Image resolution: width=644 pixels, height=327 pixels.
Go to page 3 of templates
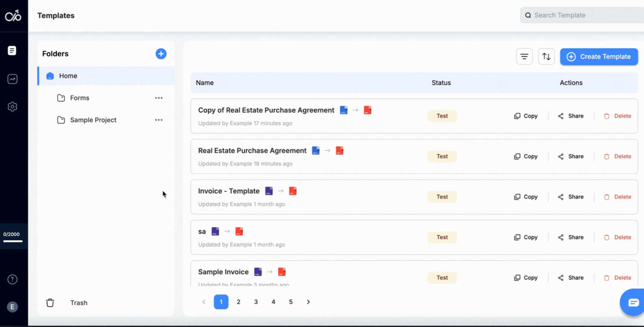[256, 302]
